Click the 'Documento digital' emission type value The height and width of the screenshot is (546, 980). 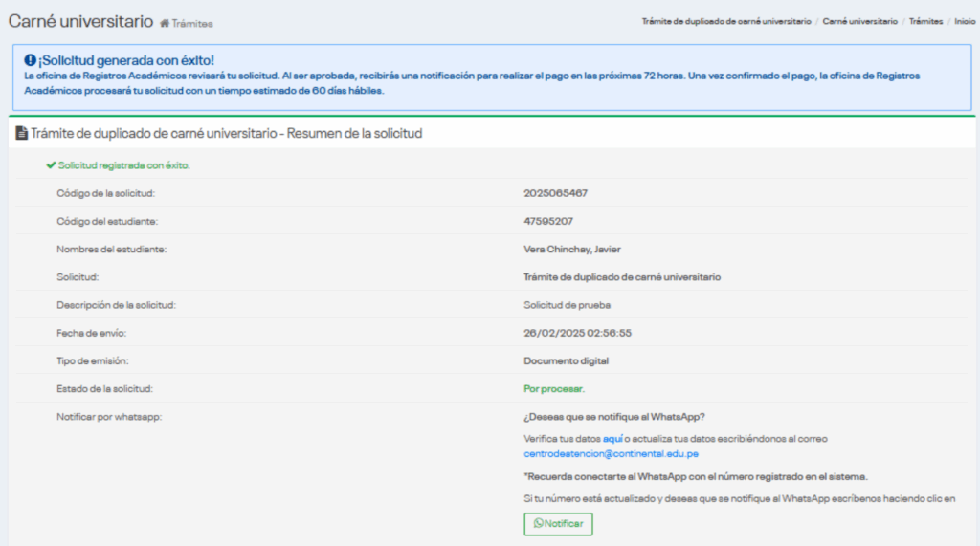pos(566,360)
